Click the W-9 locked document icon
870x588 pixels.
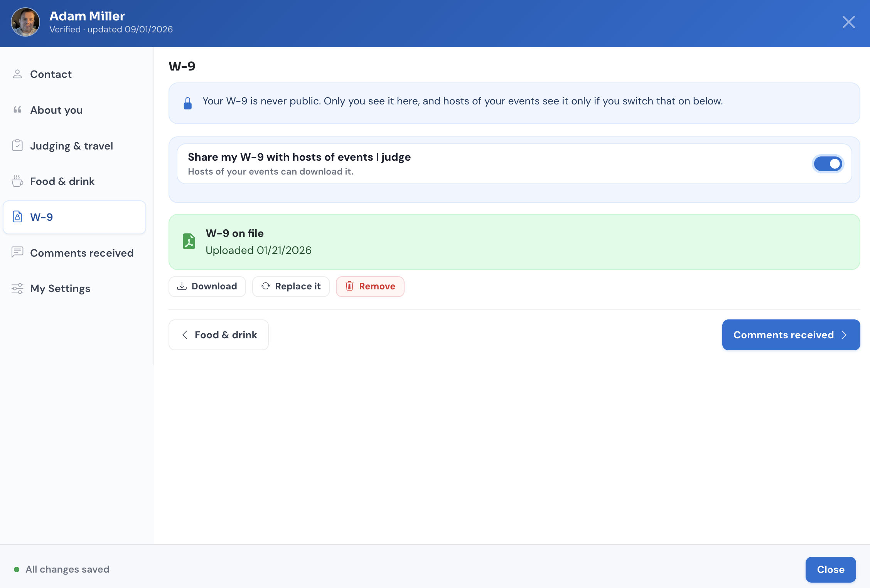[17, 217]
